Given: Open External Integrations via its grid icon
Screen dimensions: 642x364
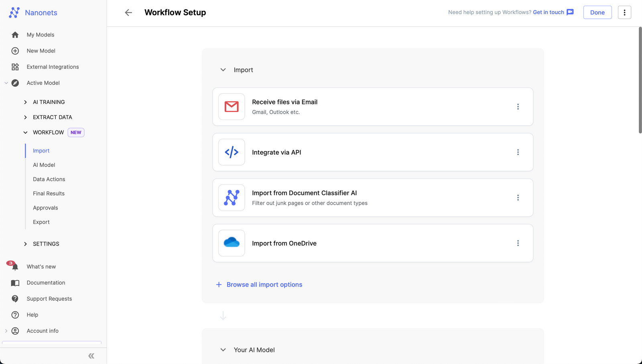Looking at the screenshot, I should (15, 67).
